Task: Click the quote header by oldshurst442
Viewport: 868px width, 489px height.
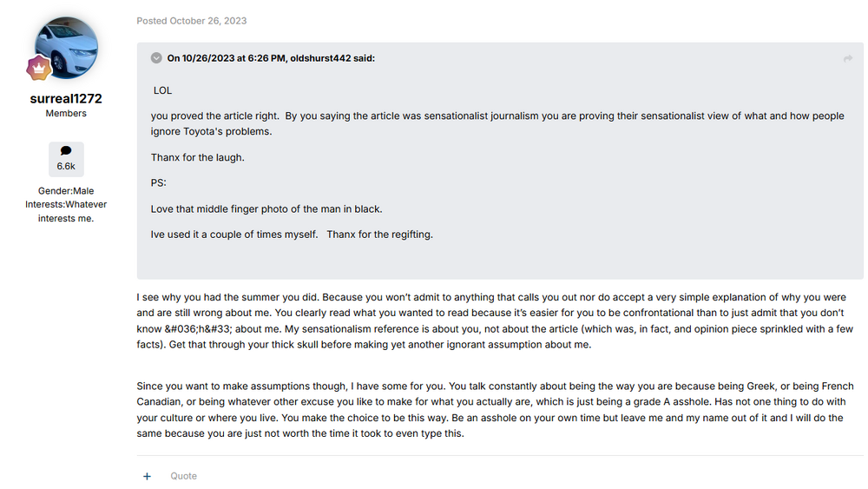Action: pyautogui.click(x=271, y=58)
